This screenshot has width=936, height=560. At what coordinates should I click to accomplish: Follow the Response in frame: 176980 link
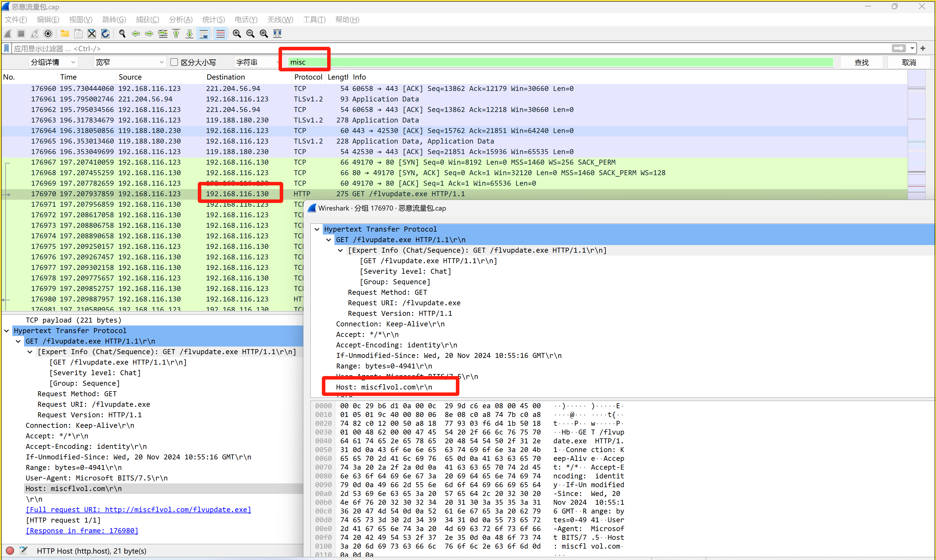82,530
